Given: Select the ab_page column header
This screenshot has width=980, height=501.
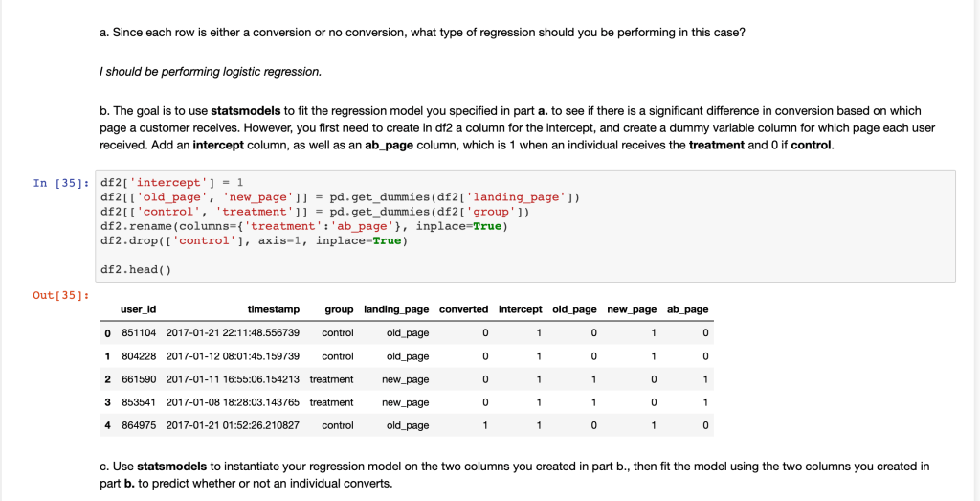Looking at the screenshot, I should 687,309.
